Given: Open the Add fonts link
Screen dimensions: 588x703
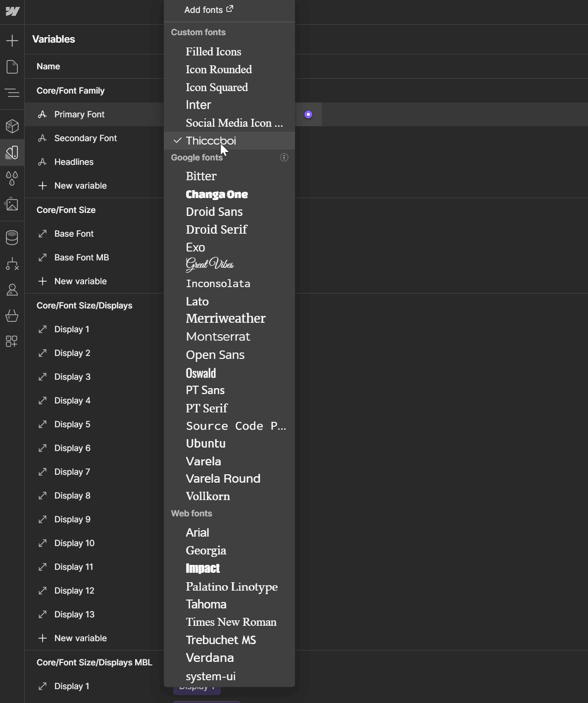Looking at the screenshot, I should pos(208,9).
